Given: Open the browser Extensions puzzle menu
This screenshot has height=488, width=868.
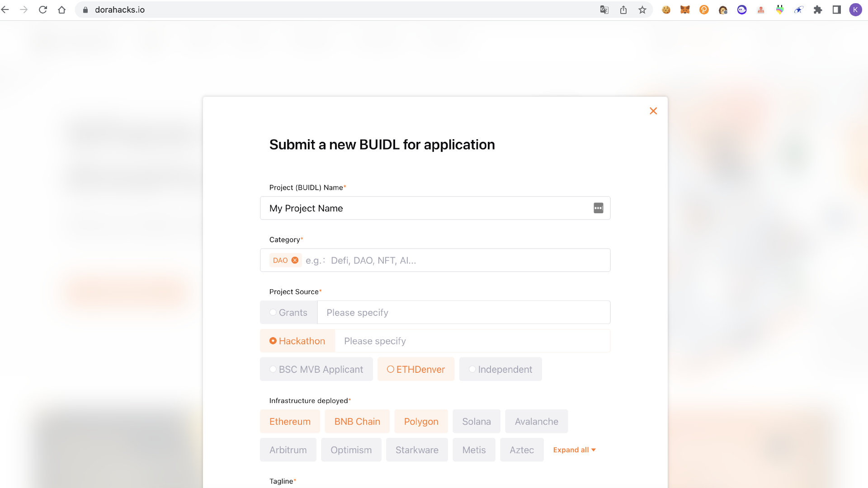Looking at the screenshot, I should (817, 10).
